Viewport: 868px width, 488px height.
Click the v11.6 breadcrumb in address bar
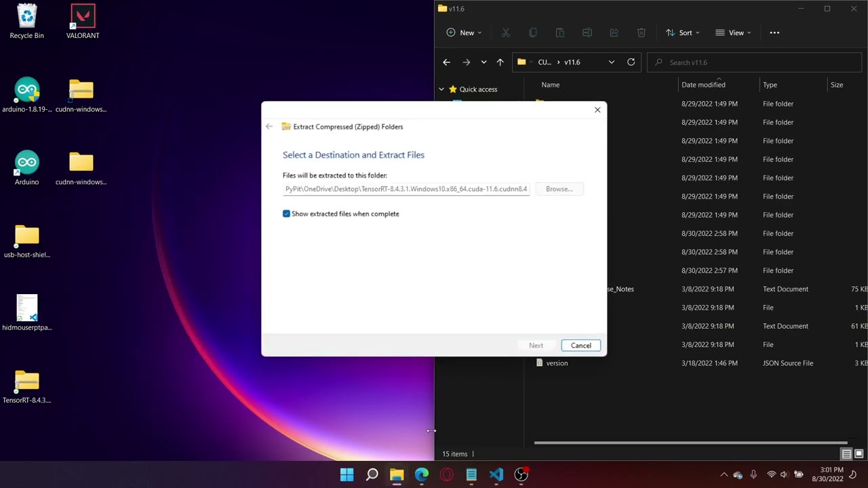(x=572, y=62)
